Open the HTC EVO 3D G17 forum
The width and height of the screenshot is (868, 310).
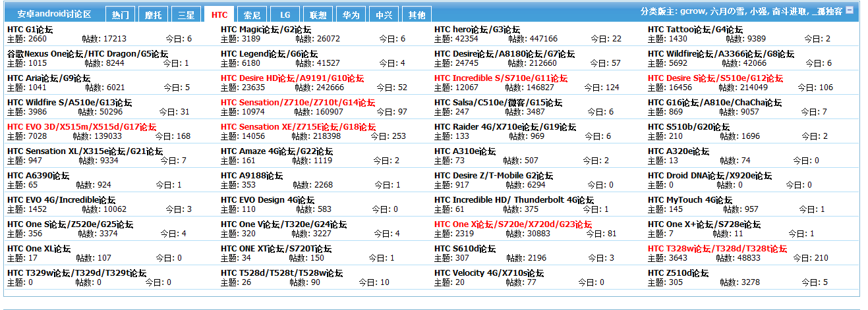(82, 127)
